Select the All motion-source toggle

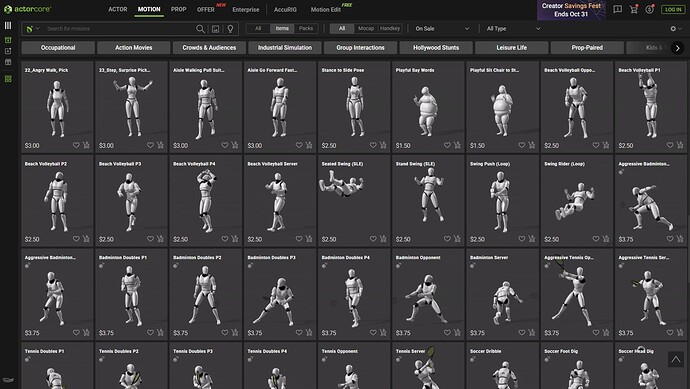[341, 29]
